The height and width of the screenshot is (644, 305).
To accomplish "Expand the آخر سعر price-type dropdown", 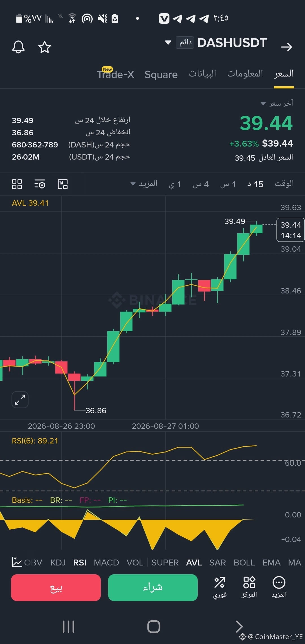I will 277,103.
